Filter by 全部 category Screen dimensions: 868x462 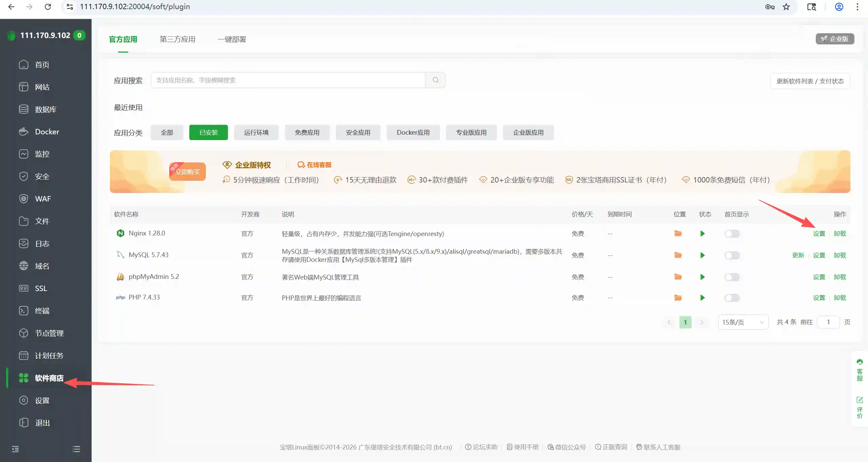167,132
